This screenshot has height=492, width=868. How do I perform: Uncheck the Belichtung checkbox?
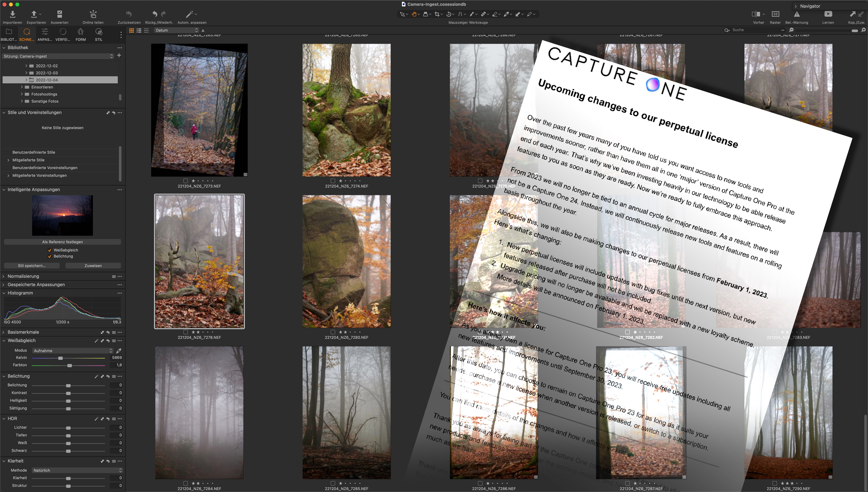coord(50,256)
